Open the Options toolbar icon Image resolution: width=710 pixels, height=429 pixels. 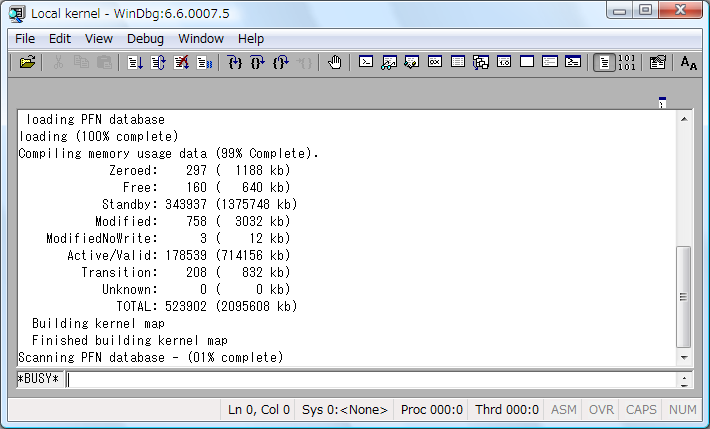tap(657, 62)
